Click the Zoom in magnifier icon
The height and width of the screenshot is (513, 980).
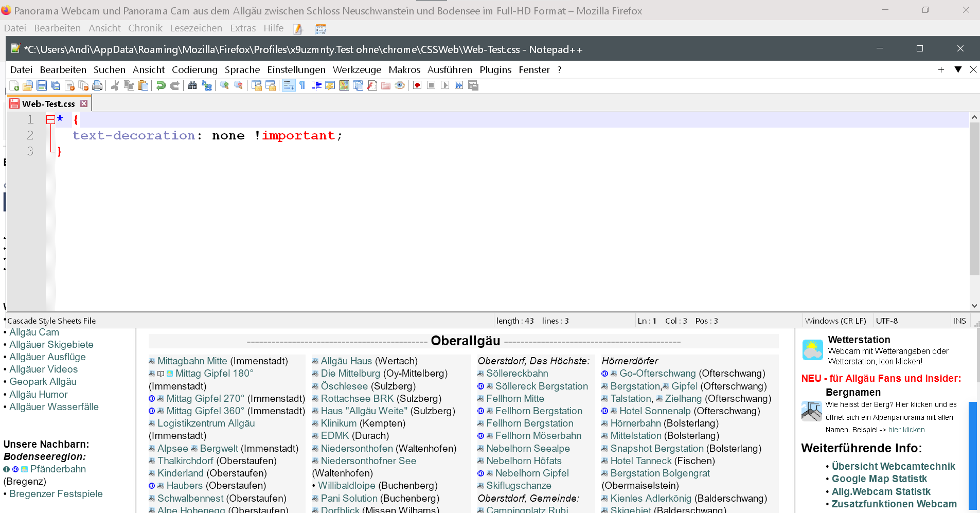[x=225, y=85]
